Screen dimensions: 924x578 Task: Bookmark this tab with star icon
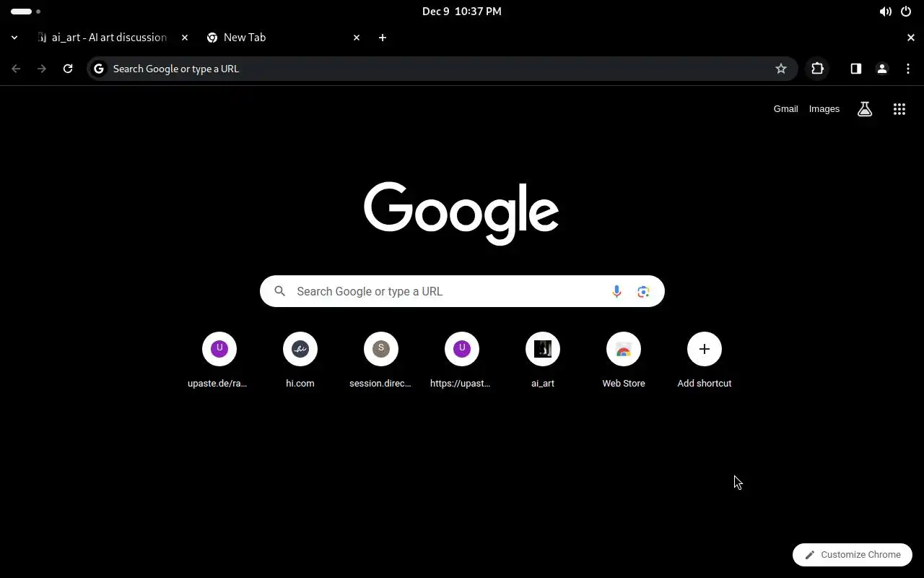780,69
